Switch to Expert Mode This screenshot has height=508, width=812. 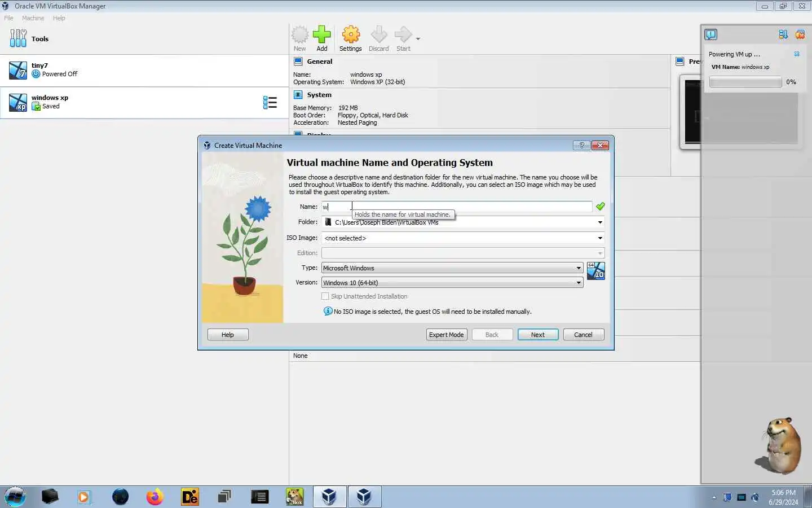point(447,335)
